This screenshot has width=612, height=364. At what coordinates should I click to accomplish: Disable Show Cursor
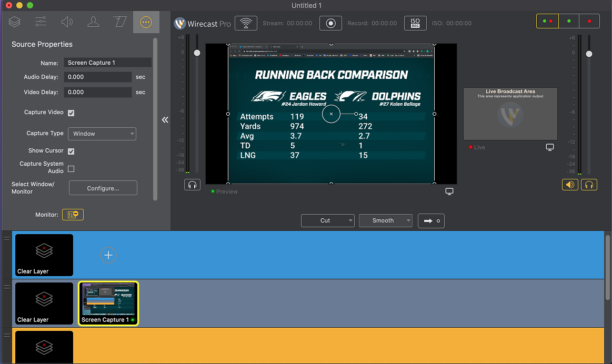tap(71, 151)
